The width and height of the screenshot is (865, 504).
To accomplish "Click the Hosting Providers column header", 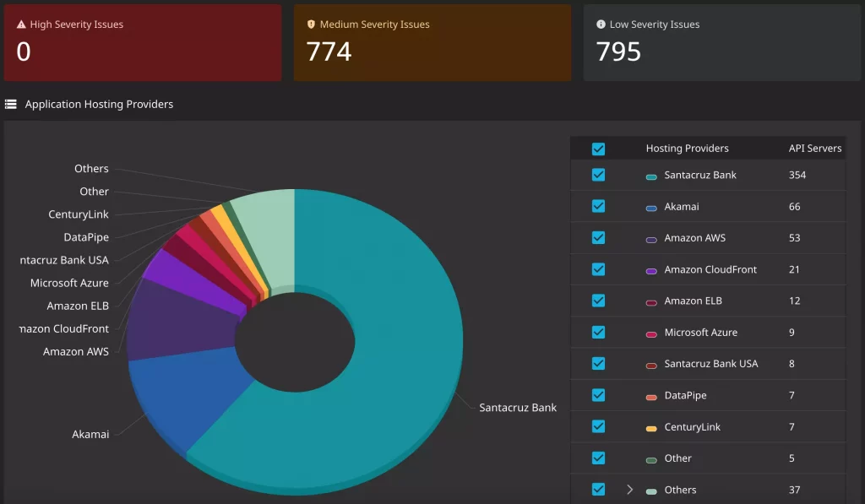I will pyautogui.click(x=688, y=149).
